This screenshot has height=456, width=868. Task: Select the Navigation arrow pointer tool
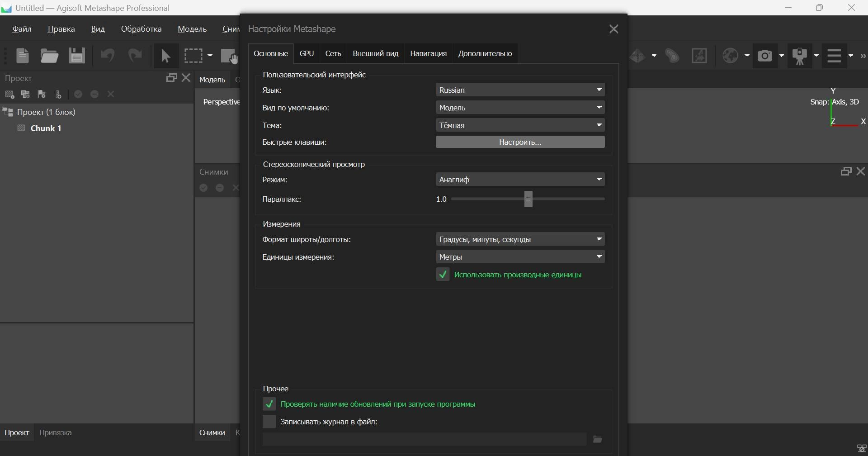[166, 56]
